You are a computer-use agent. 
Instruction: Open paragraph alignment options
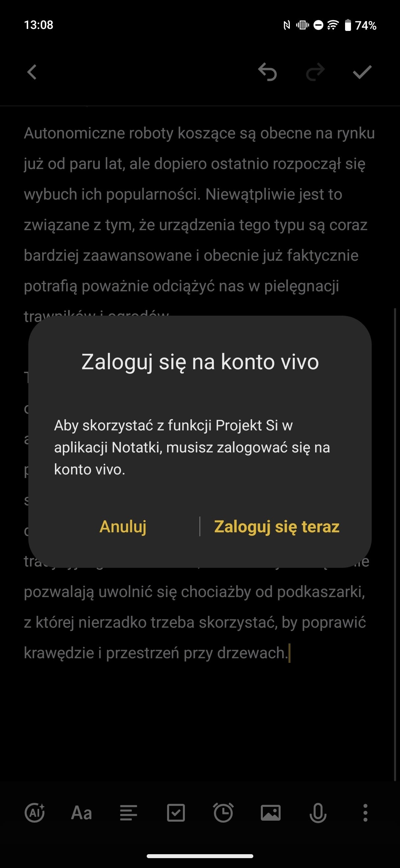coord(129,813)
